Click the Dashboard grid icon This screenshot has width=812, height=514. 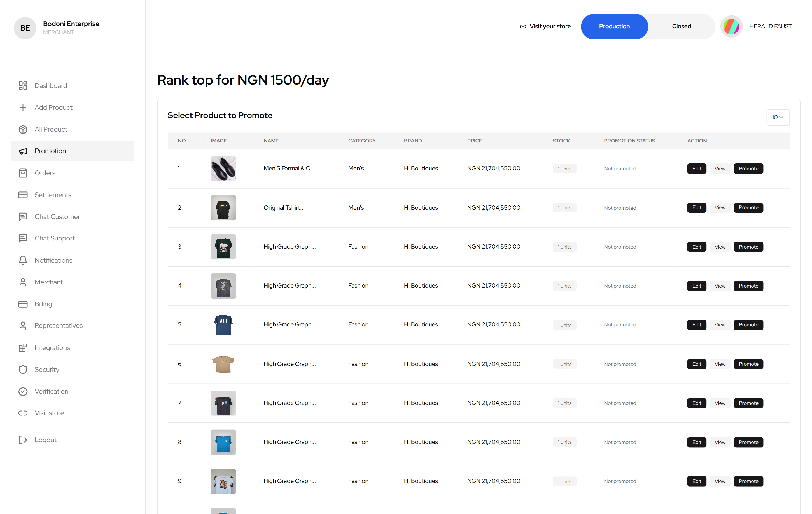coord(23,86)
